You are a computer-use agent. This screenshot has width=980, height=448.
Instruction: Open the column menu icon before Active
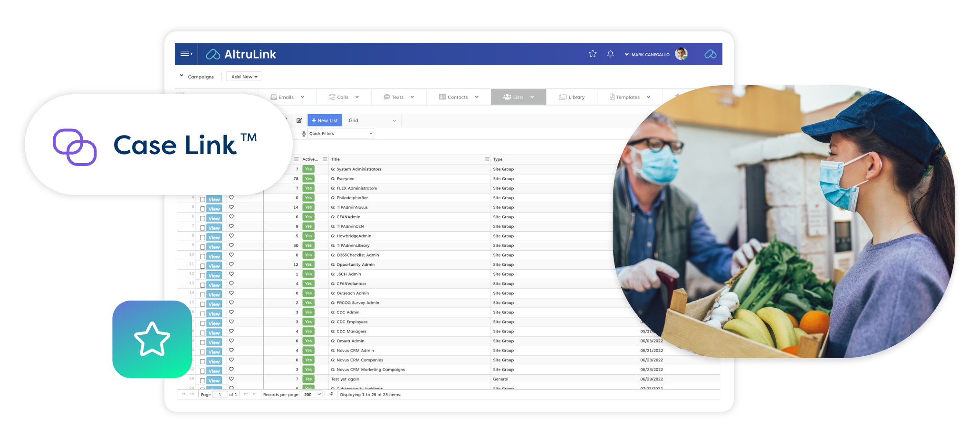297,159
